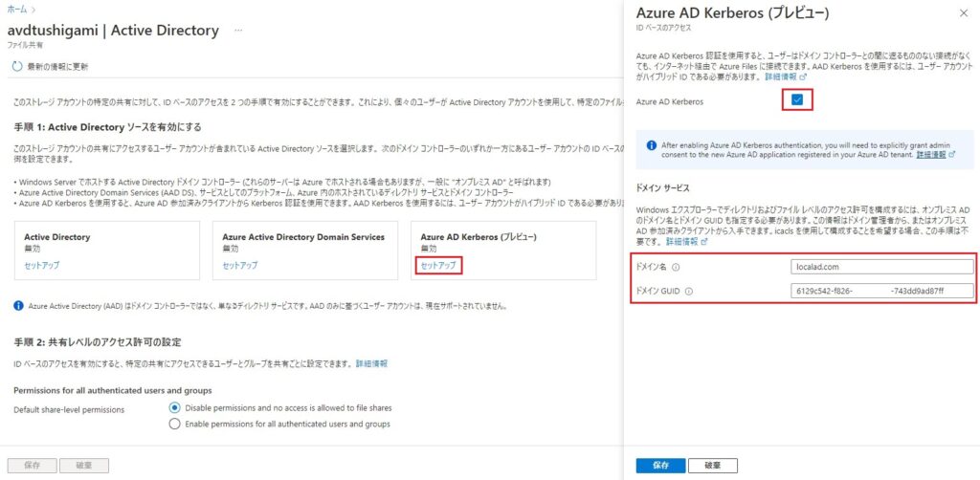The height and width of the screenshot is (480, 980).
Task: Click the Active Directory card title
Action: pyautogui.click(x=56, y=237)
